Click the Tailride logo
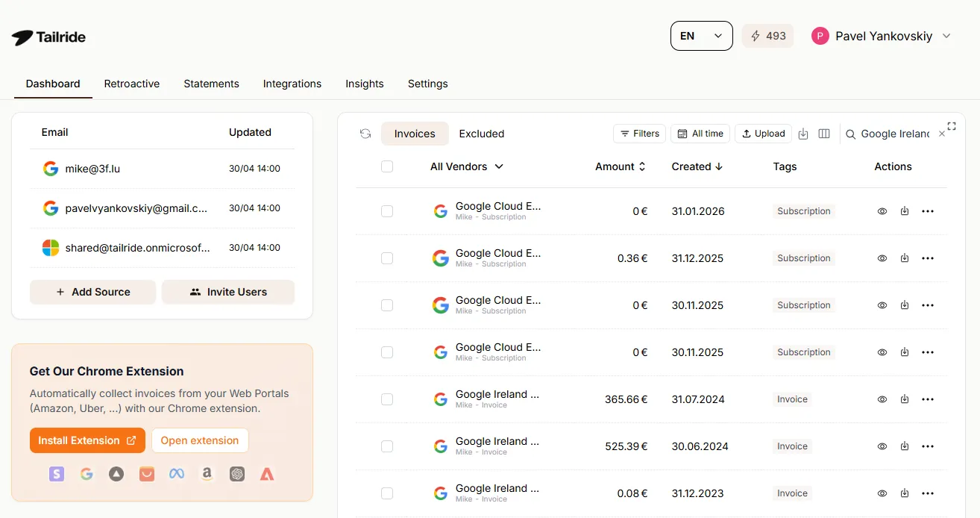The width and height of the screenshot is (980, 518). click(48, 37)
